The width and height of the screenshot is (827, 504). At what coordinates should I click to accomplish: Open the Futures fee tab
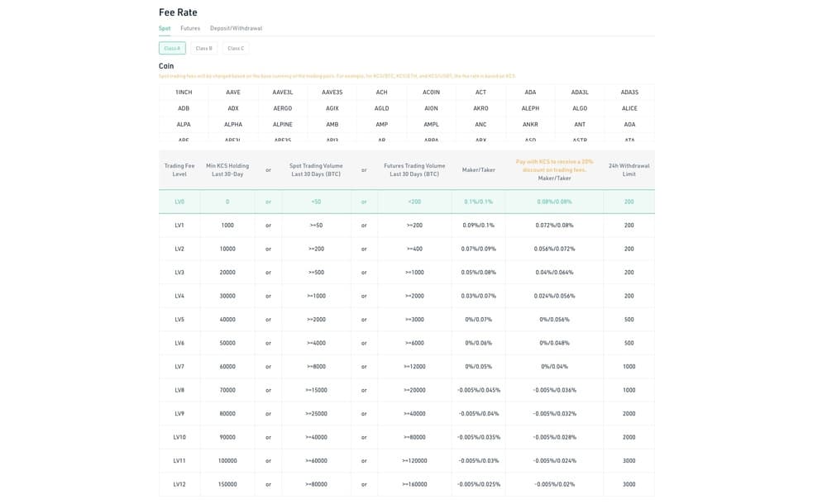[x=190, y=28]
